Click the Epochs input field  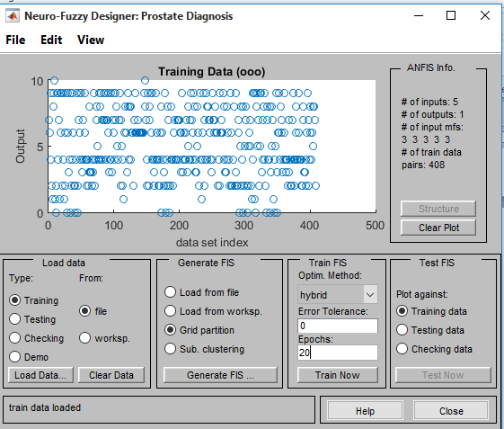[338, 353]
